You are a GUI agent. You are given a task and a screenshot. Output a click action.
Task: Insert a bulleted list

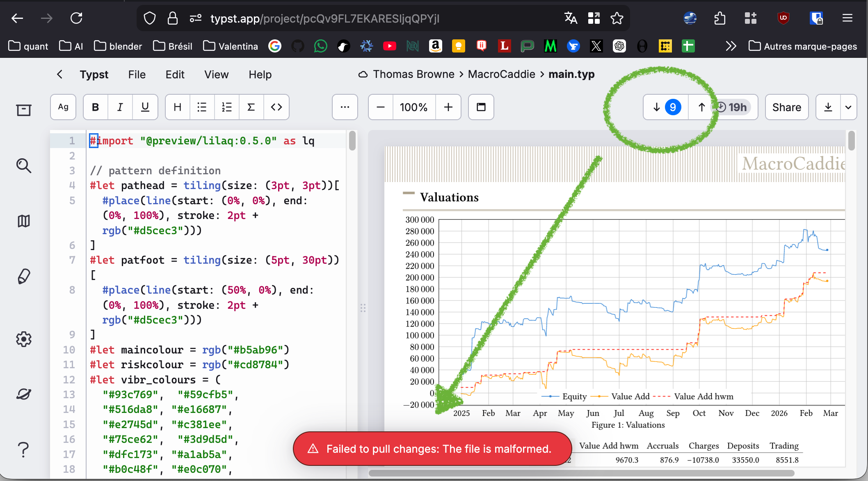click(x=202, y=107)
